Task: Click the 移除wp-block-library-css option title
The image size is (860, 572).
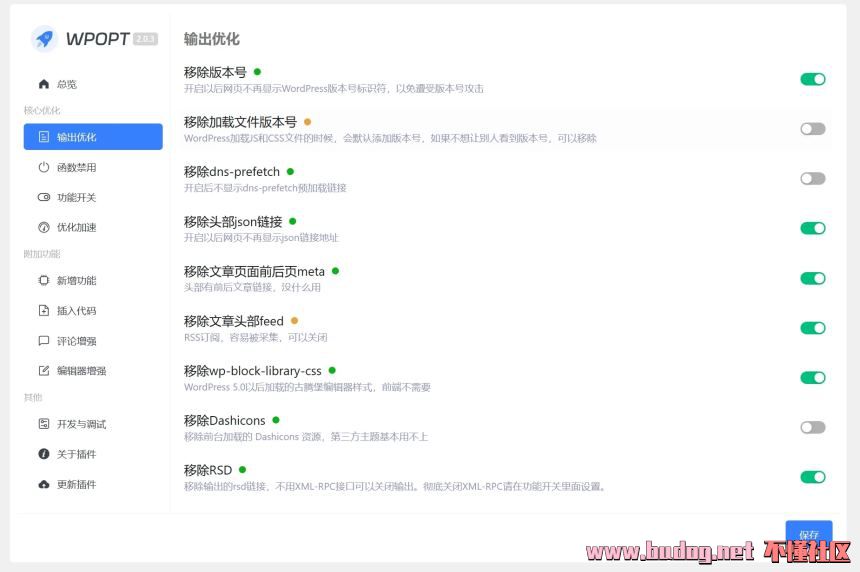Action: pos(253,371)
